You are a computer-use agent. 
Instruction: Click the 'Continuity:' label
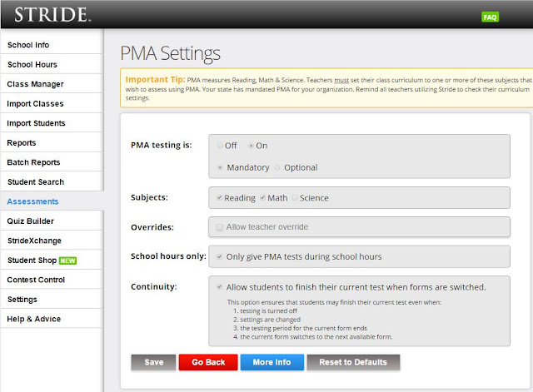(x=154, y=286)
